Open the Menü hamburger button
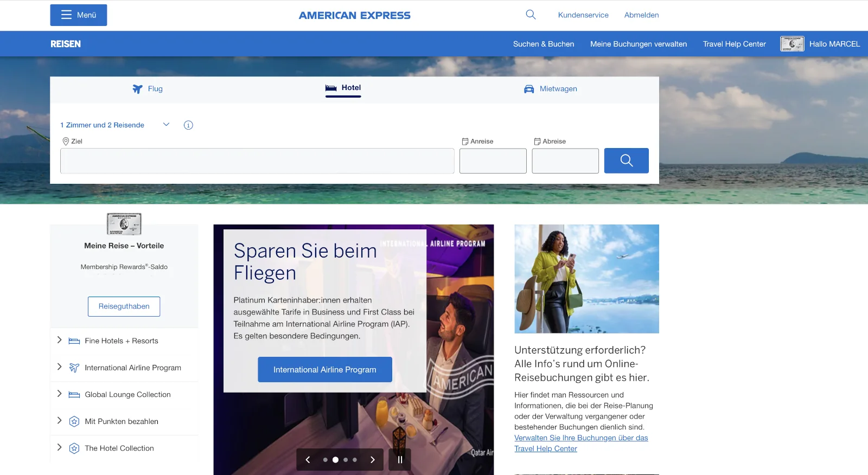 pyautogui.click(x=79, y=15)
